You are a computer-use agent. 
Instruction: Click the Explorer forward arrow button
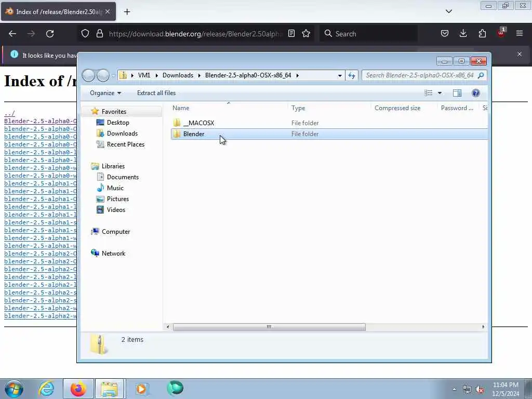(x=103, y=75)
